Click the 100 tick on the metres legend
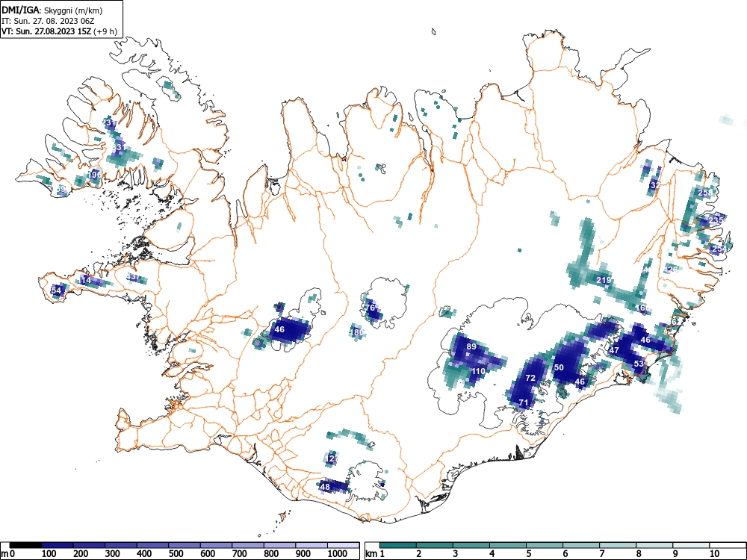 click(49, 554)
